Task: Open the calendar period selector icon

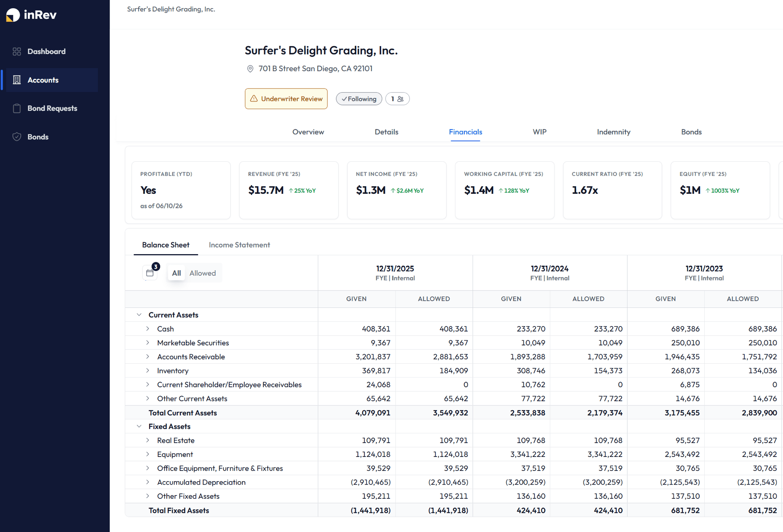Action: [x=150, y=273]
